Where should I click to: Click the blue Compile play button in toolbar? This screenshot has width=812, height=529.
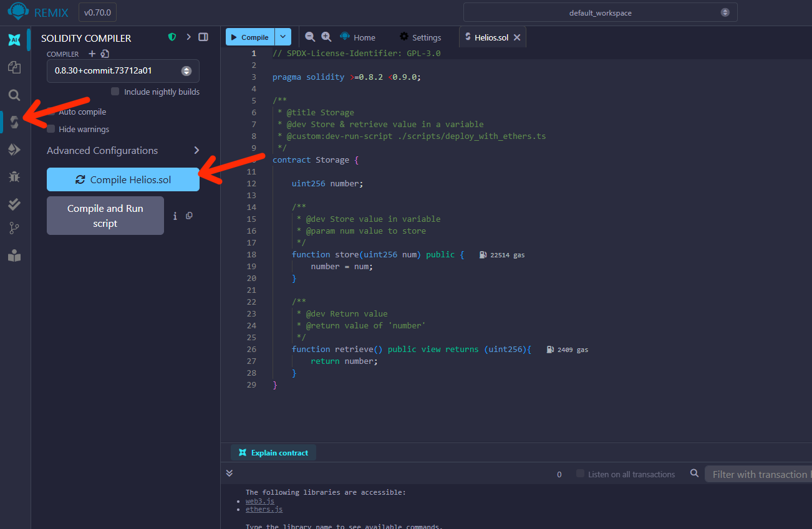(250, 37)
